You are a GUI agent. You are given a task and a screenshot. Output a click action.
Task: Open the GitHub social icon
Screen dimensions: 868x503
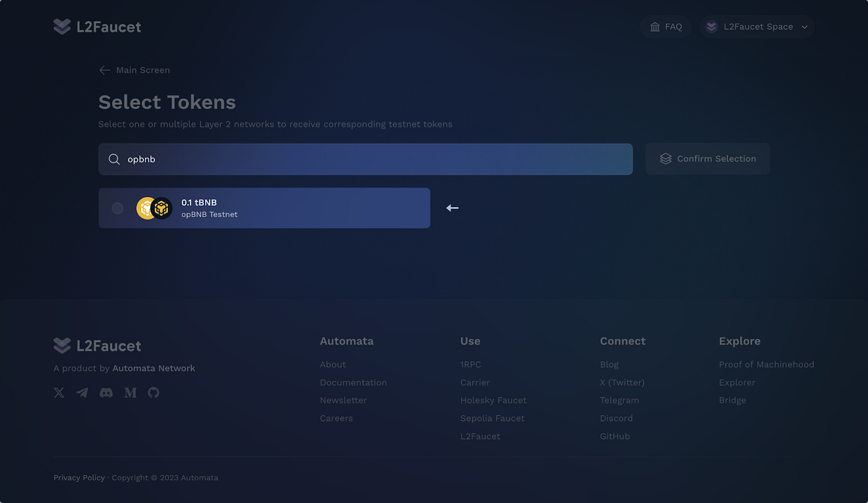[x=154, y=393]
